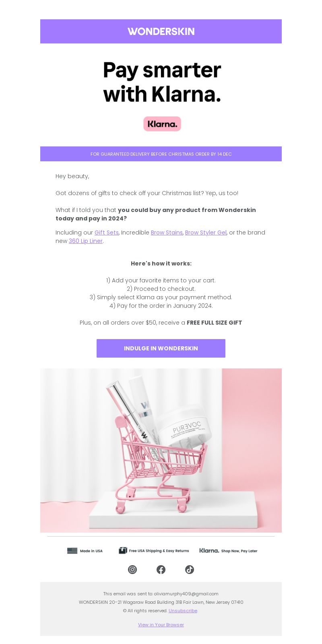This screenshot has width=322, height=644.
Task: Open the TikTok social icon
Action: 190,570
